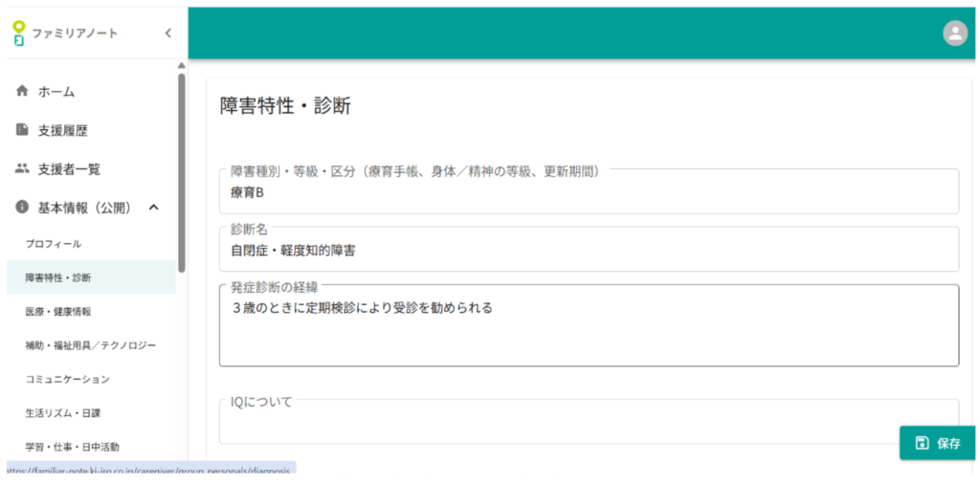
Task: Click the people icon beside 支援者一覧
Action: (22, 168)
